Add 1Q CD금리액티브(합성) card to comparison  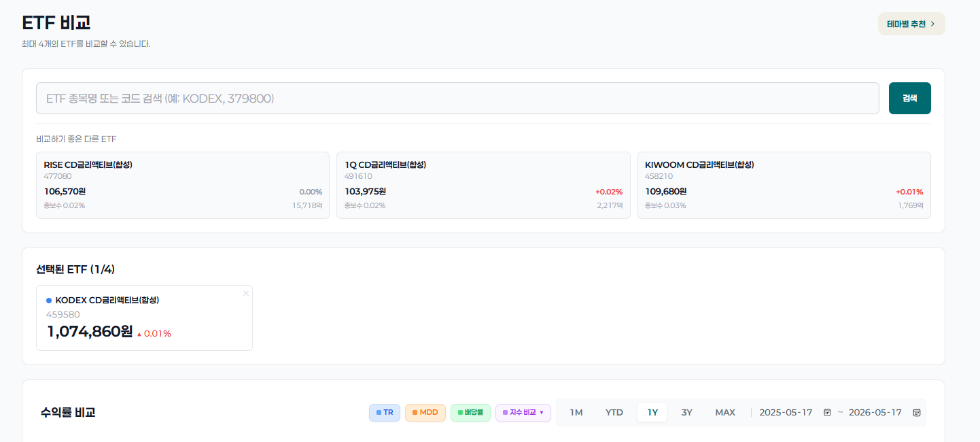click(483, 185)
